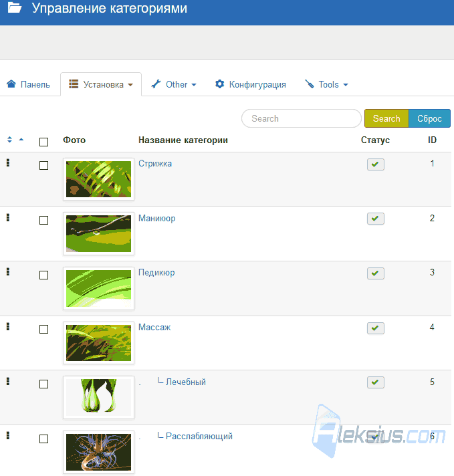The image size is (454, 476).
Task: Grab the drag handle for Стрижка row
Action: [8, 162]
